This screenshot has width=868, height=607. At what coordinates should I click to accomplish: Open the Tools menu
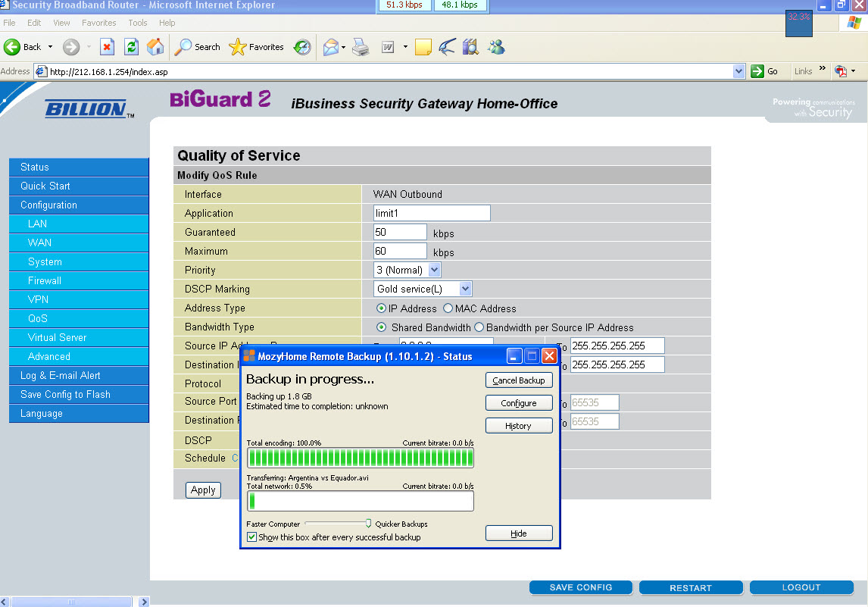138,23
